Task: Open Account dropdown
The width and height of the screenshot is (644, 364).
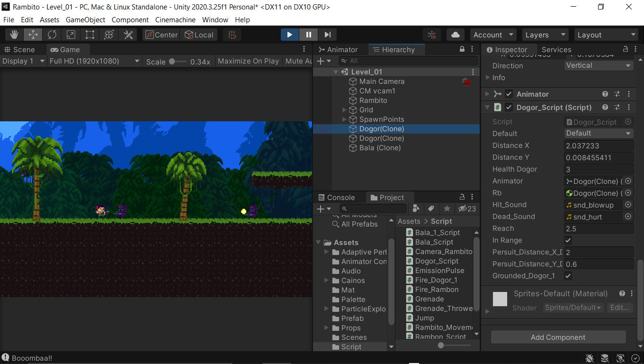Action: click(493, 35)
